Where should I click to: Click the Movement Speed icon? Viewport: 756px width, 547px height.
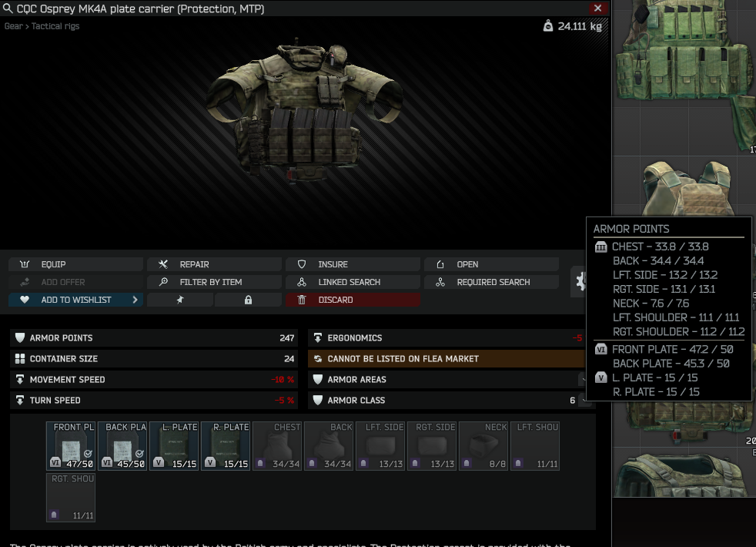(x=20, y=379)
